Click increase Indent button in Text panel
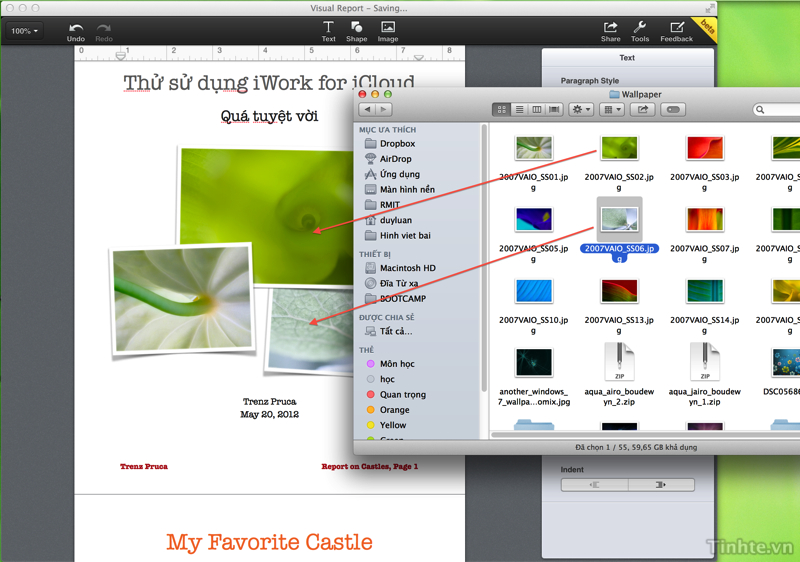The image size is (800, 562). (661, 484)
